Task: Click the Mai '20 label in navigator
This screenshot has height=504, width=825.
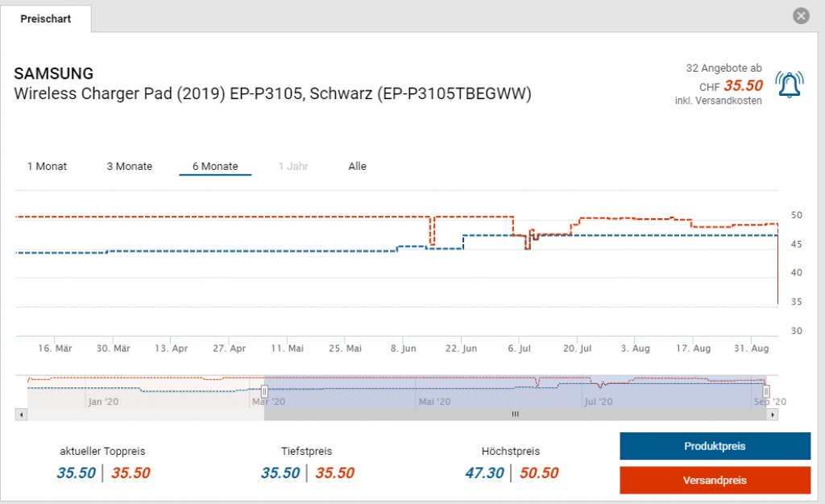Action: 434,402
